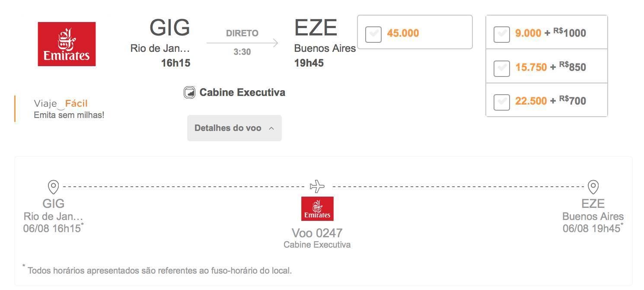This screenshot has height=290, width=644.
Task: Click the small Emirates logo above Voo 0247
Action: [x=317, y=209]
